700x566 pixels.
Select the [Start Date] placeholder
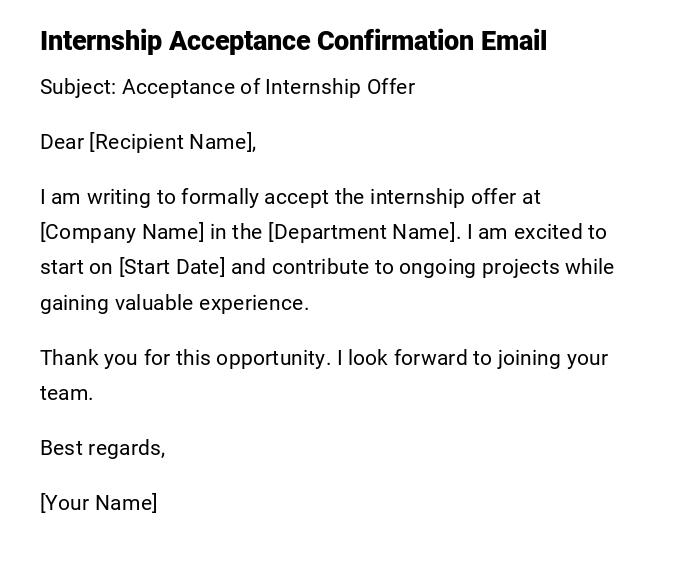[x=172, y=267]
